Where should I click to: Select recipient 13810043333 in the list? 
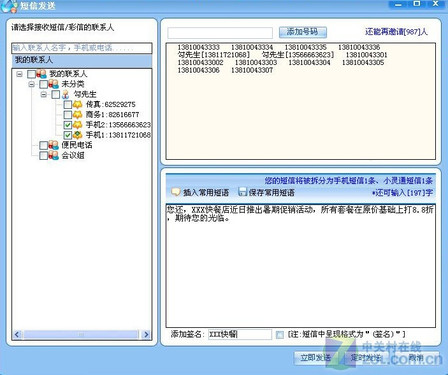pyautogui.click(x=198, y=47)
